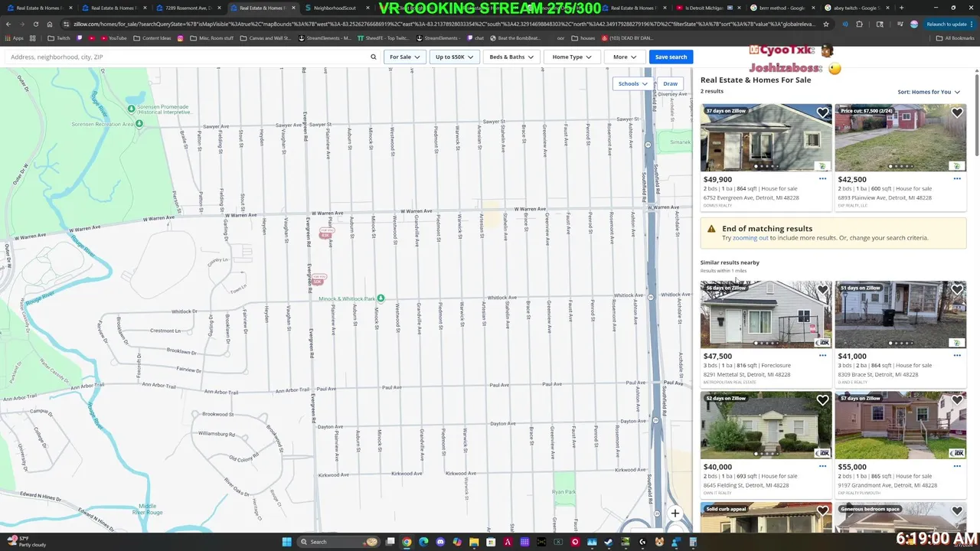The image size is (980, 551).
Task: Open Steam from the taskbar
Action: (609, 542)
